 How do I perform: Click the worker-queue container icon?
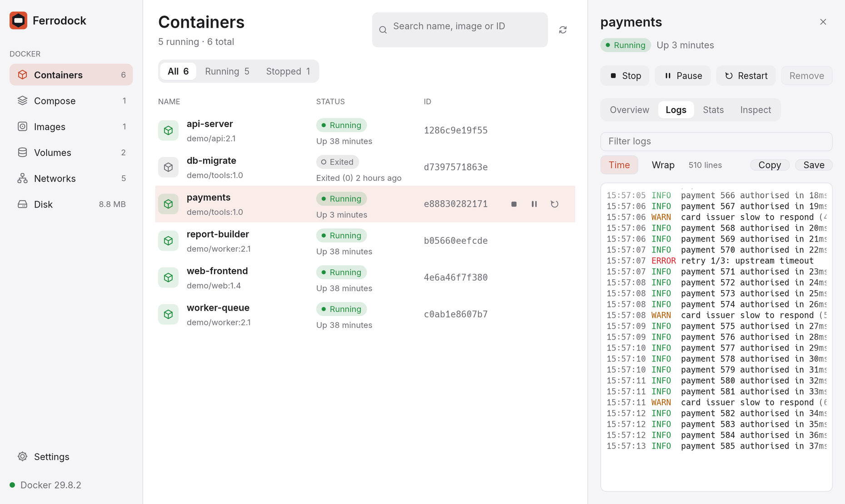168,315
